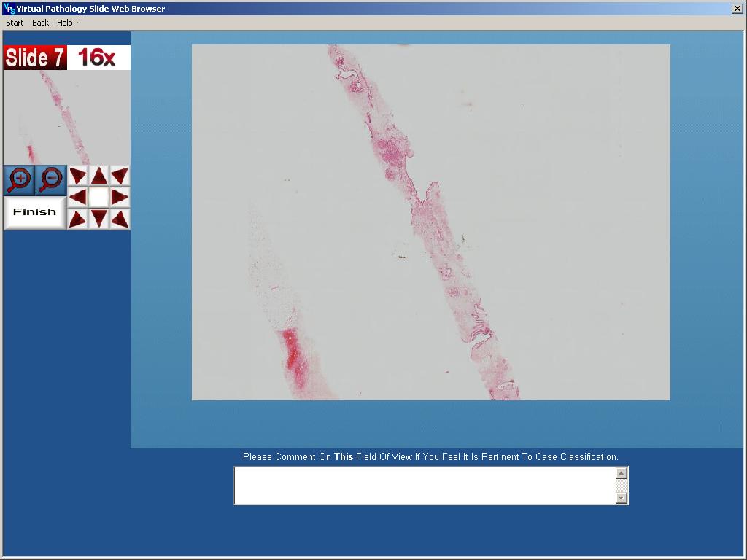Click the zoom out magnifier icon
The image size is (747, 560).
51,179
